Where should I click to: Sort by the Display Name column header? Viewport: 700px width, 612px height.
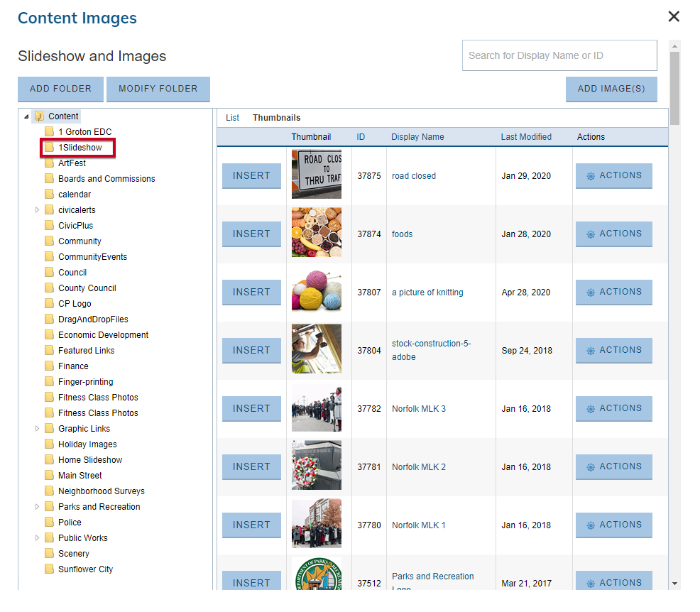click(417, 137)
